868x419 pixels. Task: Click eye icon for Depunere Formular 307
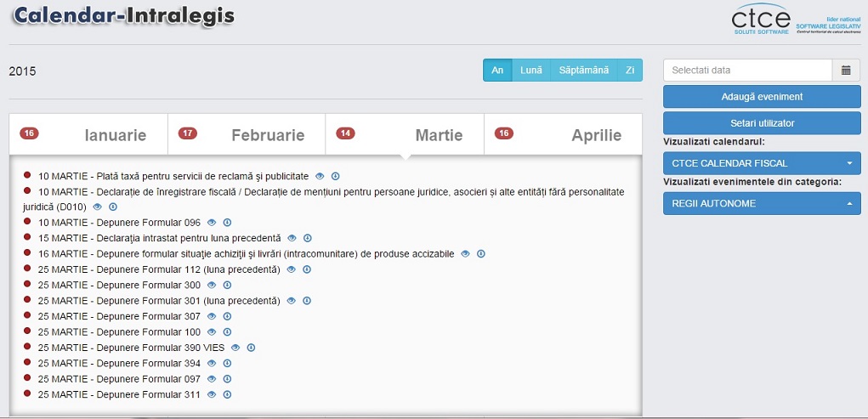point(212,316)
